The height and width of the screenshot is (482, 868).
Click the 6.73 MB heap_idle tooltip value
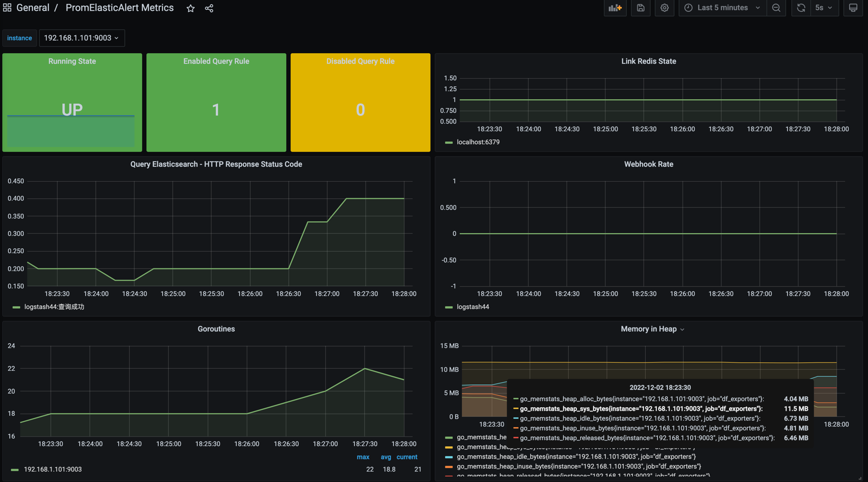point(796,419)
